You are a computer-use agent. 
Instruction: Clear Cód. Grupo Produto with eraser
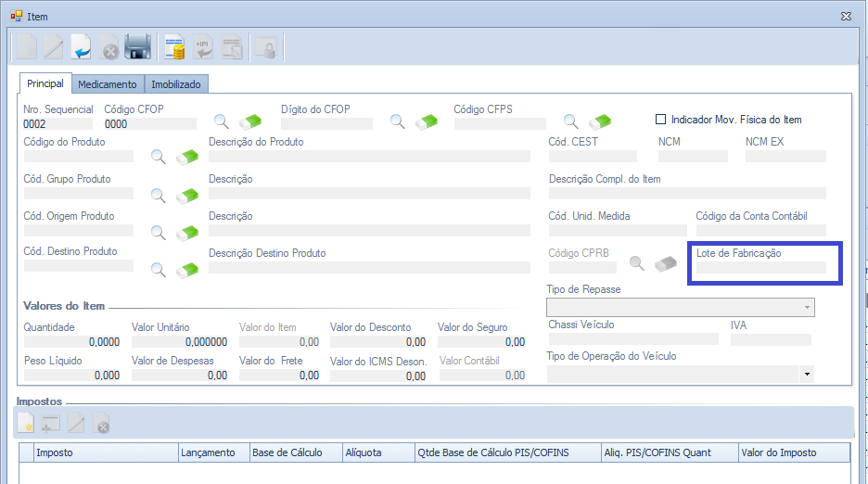pos(187,195)
